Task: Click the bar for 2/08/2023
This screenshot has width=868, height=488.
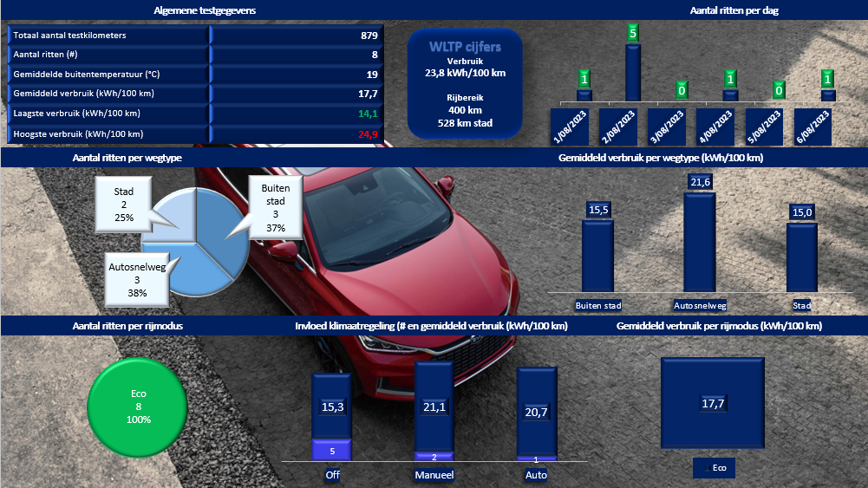Action: [x=633, y=73]
